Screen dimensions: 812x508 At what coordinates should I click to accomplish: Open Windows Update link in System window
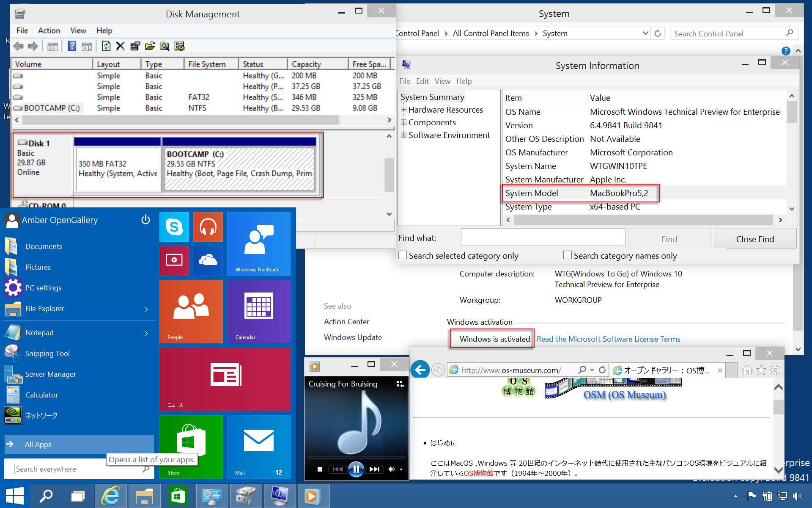coord(353,337)
